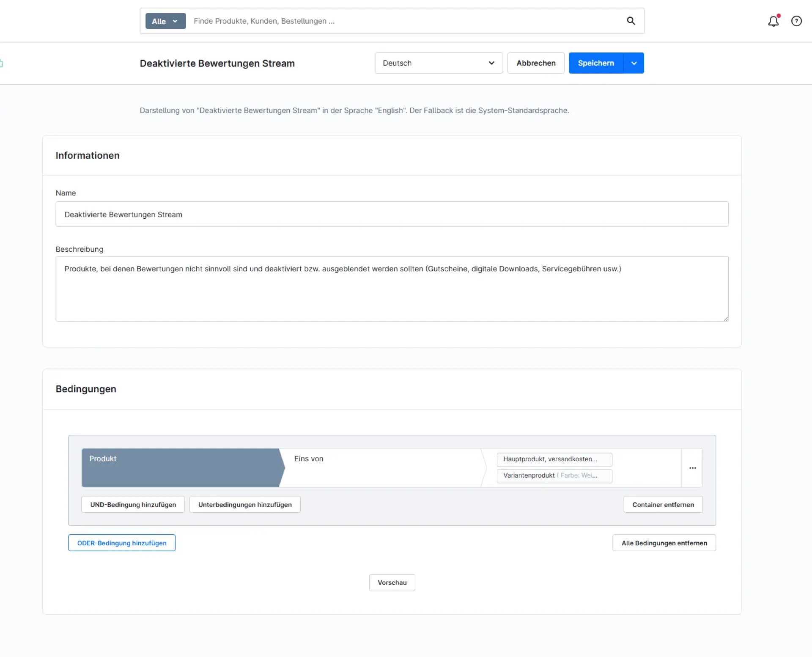
Task: Click the Bedingungen card heading
Action: coord(86,389)
